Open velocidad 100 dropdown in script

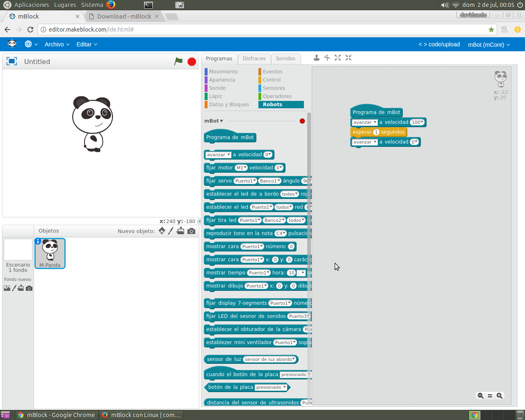point(418,122)
